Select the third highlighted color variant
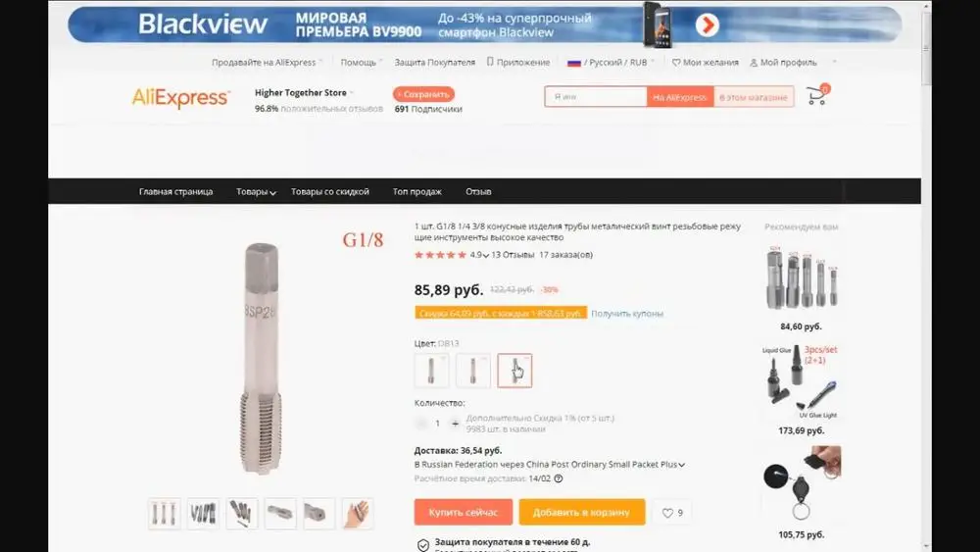The width and height of the screenshot is (980, 552). click(x=515, y=370)
